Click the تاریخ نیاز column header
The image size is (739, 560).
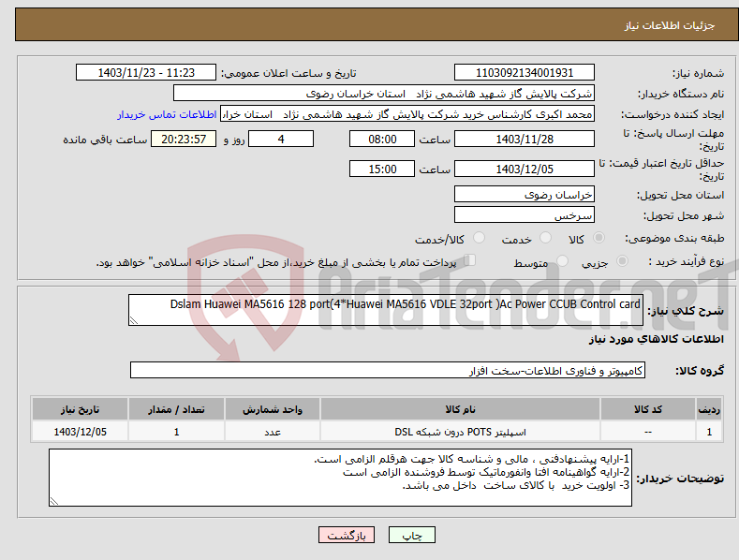81,409
